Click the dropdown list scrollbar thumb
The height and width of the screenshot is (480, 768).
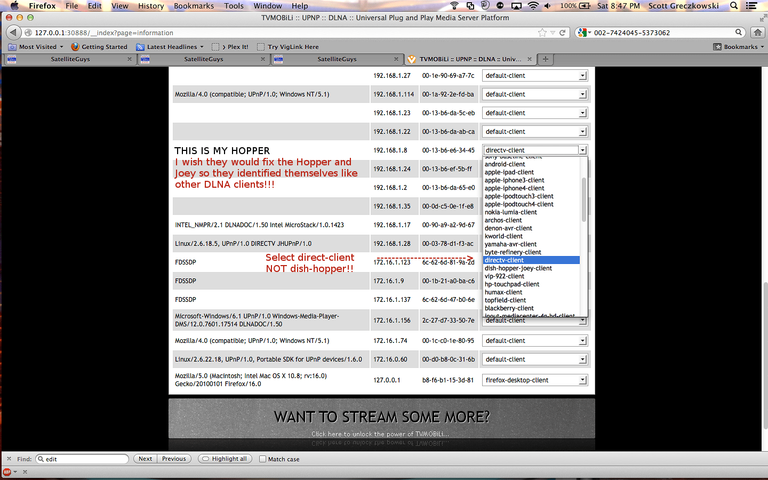pyautogui.click(x=583, y=200)
